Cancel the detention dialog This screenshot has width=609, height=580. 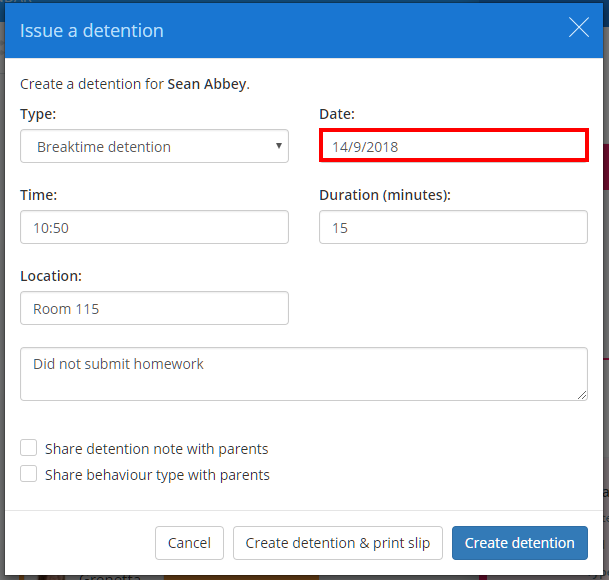[x=189, y=543]
